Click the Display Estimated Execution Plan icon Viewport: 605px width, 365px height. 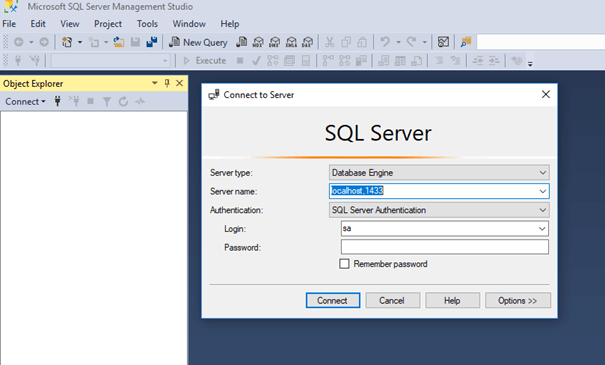273,61
